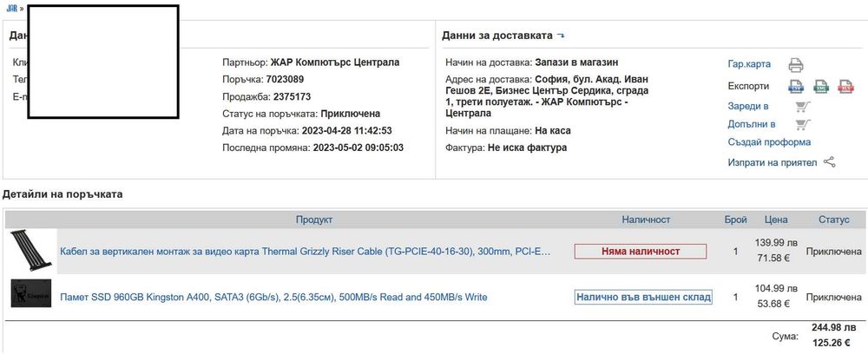Click the Наличност column header
The height and width of the screenshot is (361, 868).
coord(646,220)
